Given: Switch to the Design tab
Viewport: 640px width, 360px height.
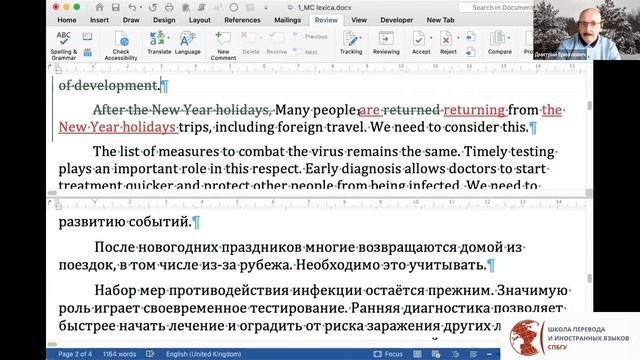Looking at the screenshot, I should tap(164, 20).
